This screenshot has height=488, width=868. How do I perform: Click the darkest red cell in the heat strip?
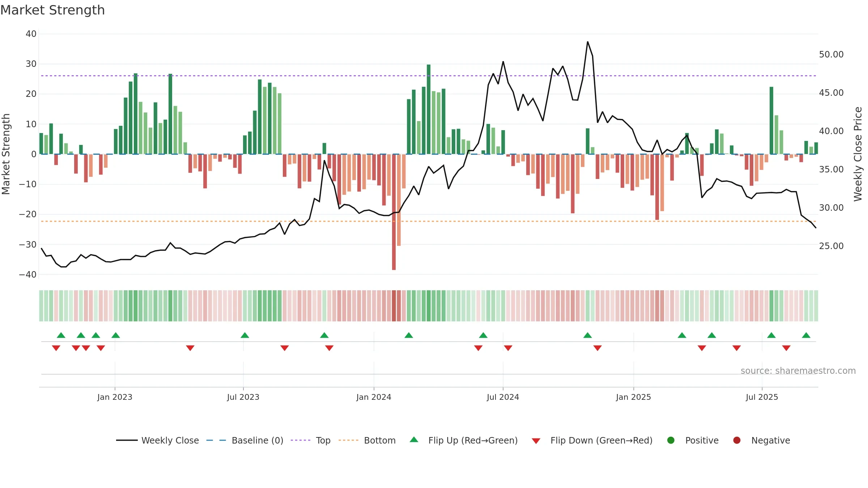394,306
